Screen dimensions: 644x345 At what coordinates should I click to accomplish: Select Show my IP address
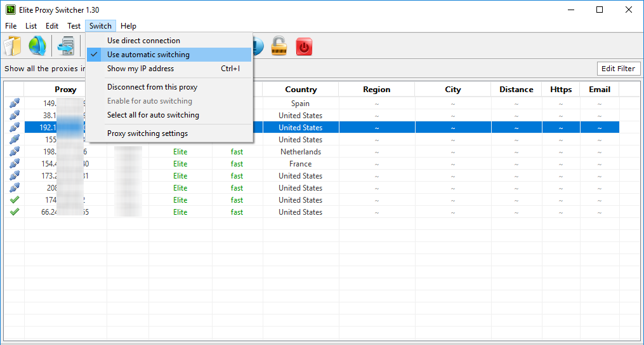click(x=169, y=69)
